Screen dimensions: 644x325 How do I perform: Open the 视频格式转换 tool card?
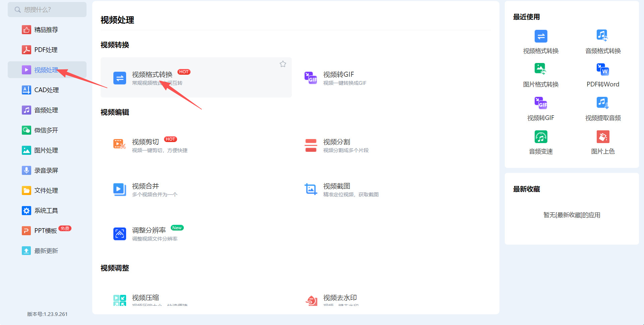196,77
